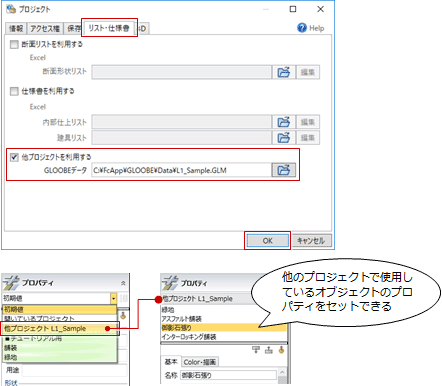Switch to リスト・仕様書 tab
Image resolution: width=442 pixels, height=386 pixels.
pyautogui.click(x=109, y=28)
